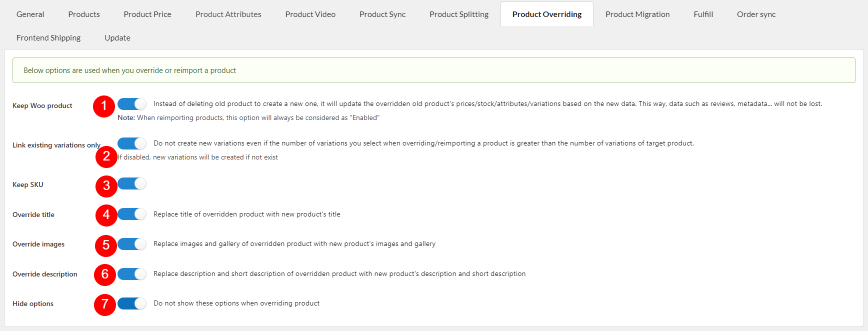This screenshot has height=331, width=868.
Task: Open the Product Sync tab
Action: pos(382,14)
